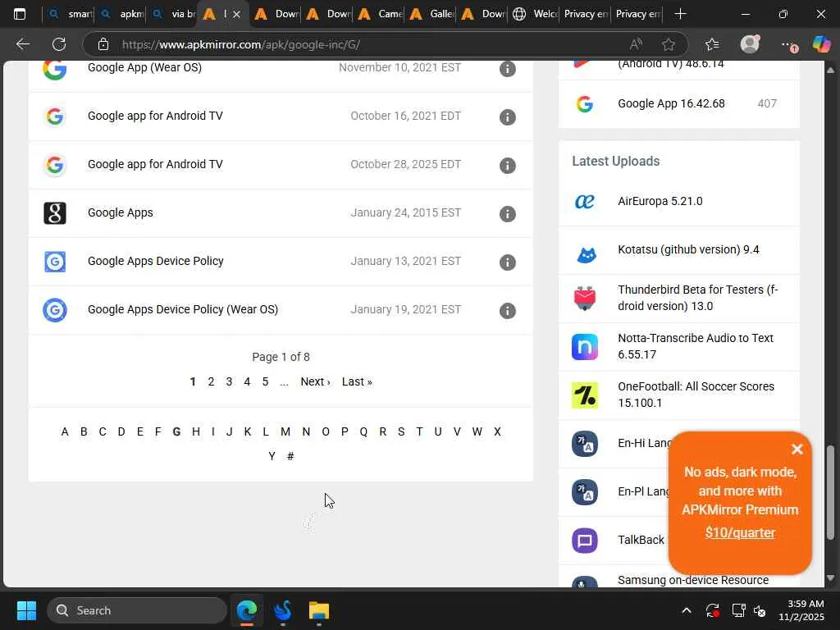Launch Copilot from the toolbar
This screenshot has width=840, height=630.
(821, 44)
